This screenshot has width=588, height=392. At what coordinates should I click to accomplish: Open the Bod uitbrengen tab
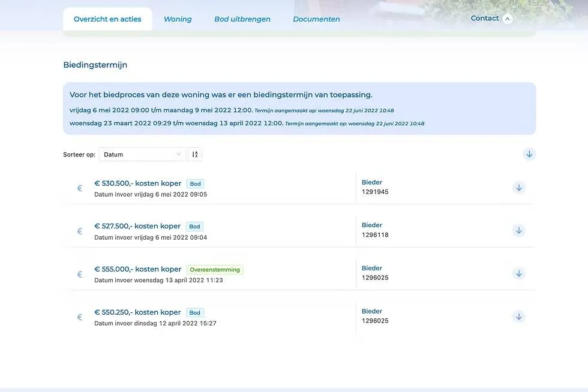242,19
